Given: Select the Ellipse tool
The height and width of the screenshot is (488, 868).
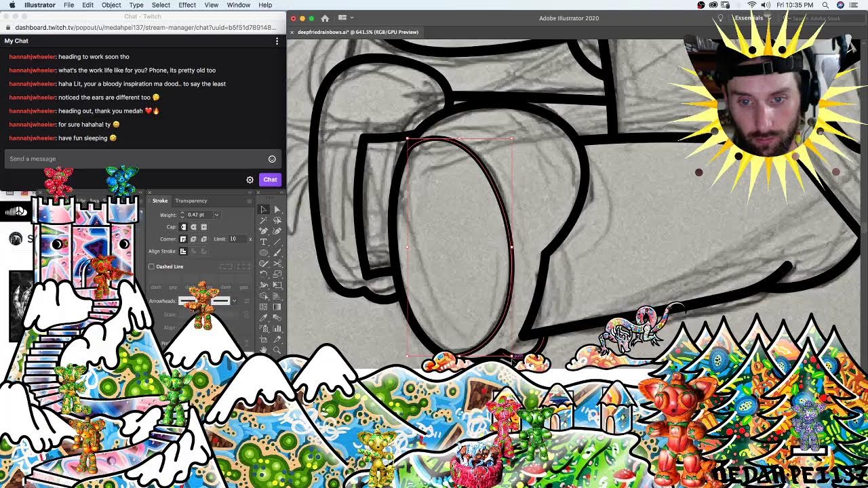Looking at the screenshot, I should point(264,253).
